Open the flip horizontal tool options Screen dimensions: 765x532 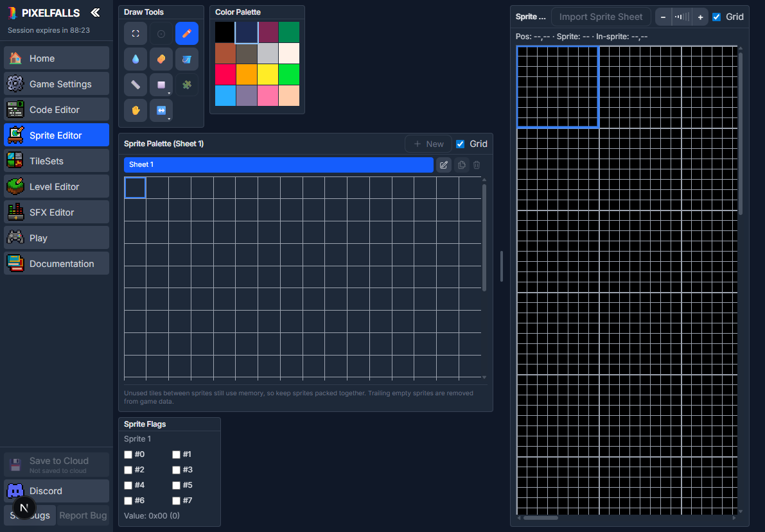tap(161, 110)
